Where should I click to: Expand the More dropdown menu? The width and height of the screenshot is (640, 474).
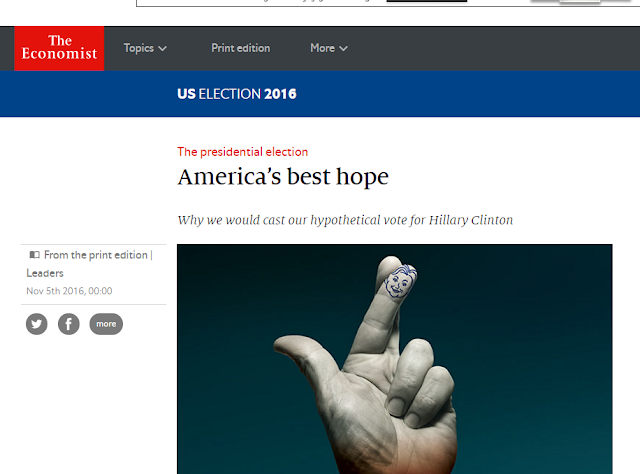pos(329,48)
